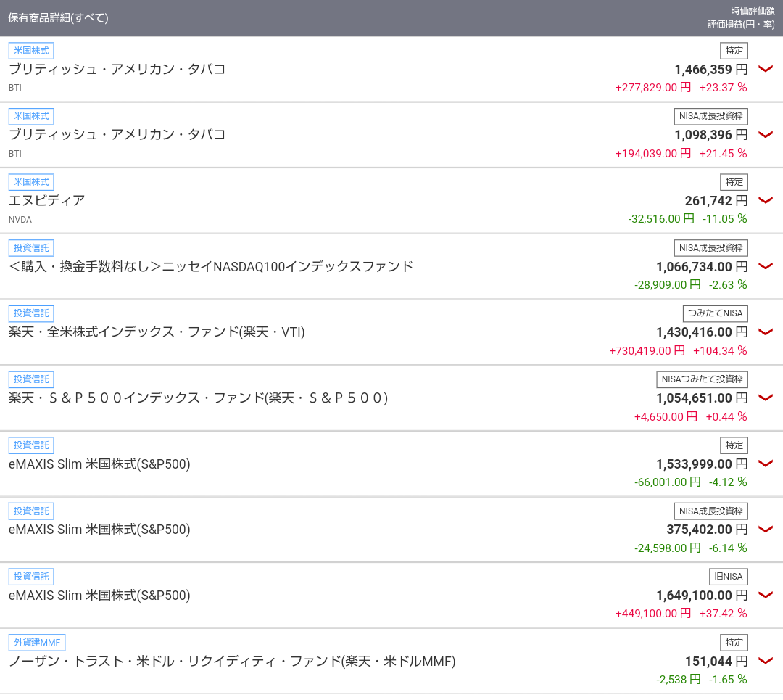Open the エヌビディア holding name
Image resolution: width=783 pixels, height=700 pixels.
(47, 200)
